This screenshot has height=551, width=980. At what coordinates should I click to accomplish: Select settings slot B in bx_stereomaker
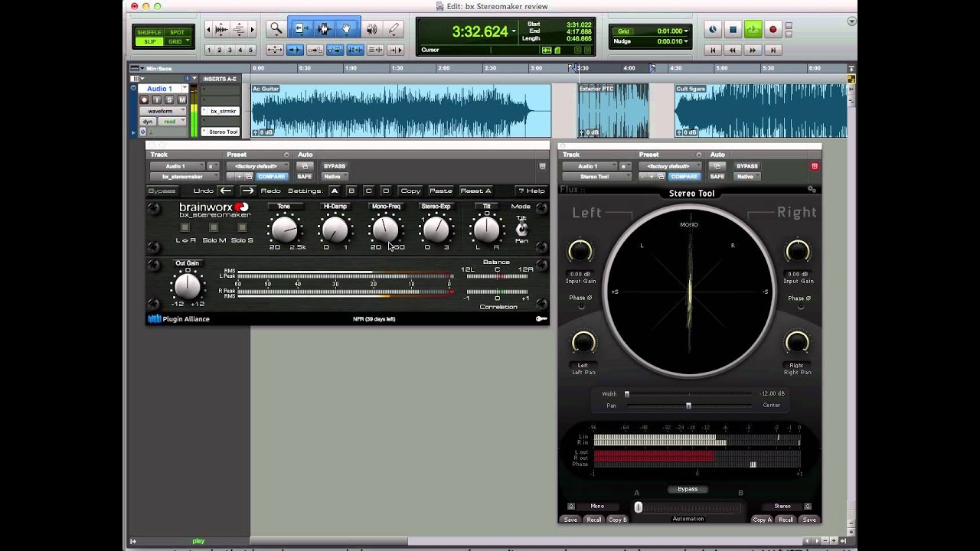point(351,191)
